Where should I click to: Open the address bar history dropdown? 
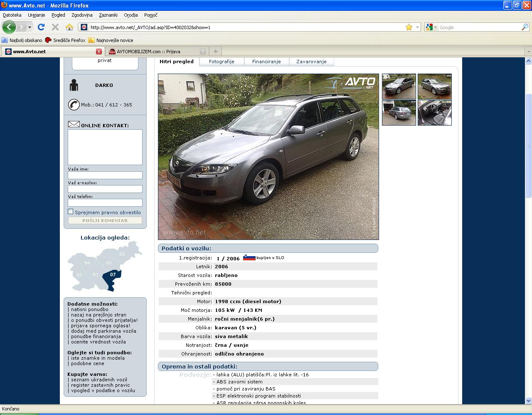(x=417, y=27)
